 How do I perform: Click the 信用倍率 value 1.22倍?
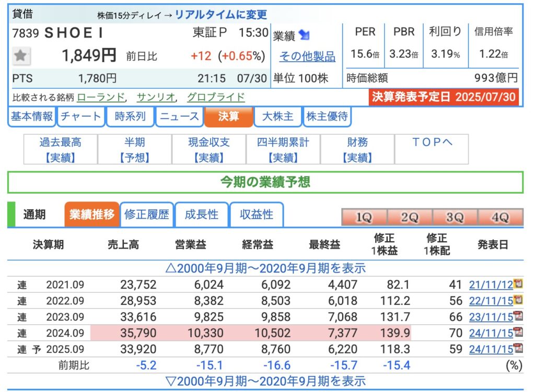493,54
